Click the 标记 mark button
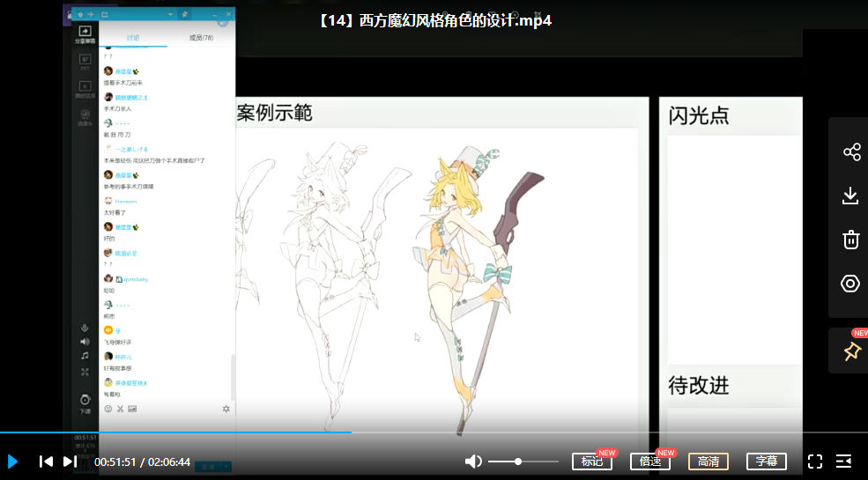 pyautogui.click(x=591, y=462)
